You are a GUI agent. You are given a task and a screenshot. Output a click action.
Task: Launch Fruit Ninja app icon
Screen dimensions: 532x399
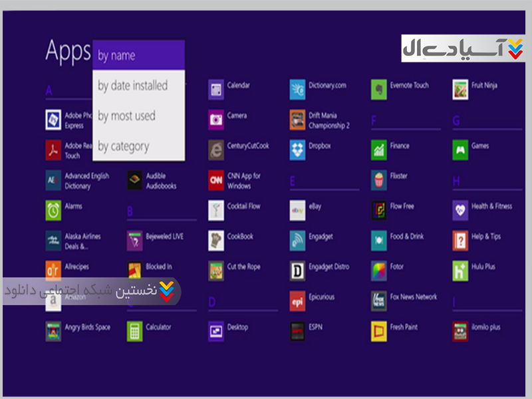coord(460,89)
